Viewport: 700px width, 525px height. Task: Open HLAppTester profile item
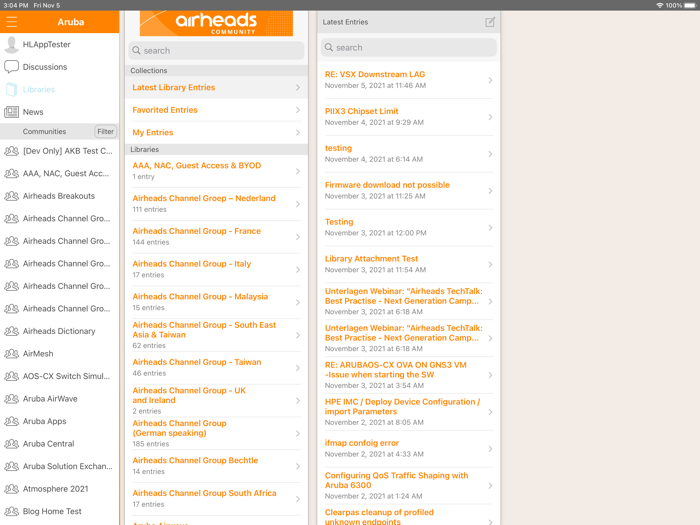coord(60,45)
